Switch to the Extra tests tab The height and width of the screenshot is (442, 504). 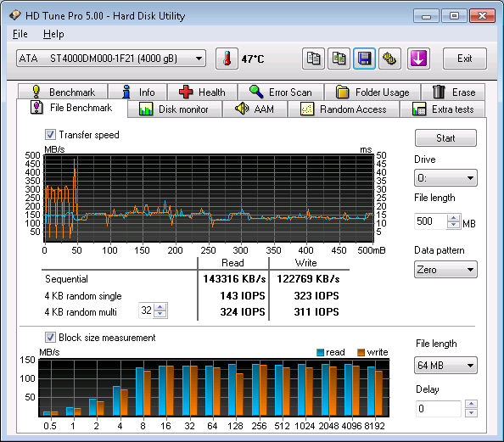[x=443, y=109]
